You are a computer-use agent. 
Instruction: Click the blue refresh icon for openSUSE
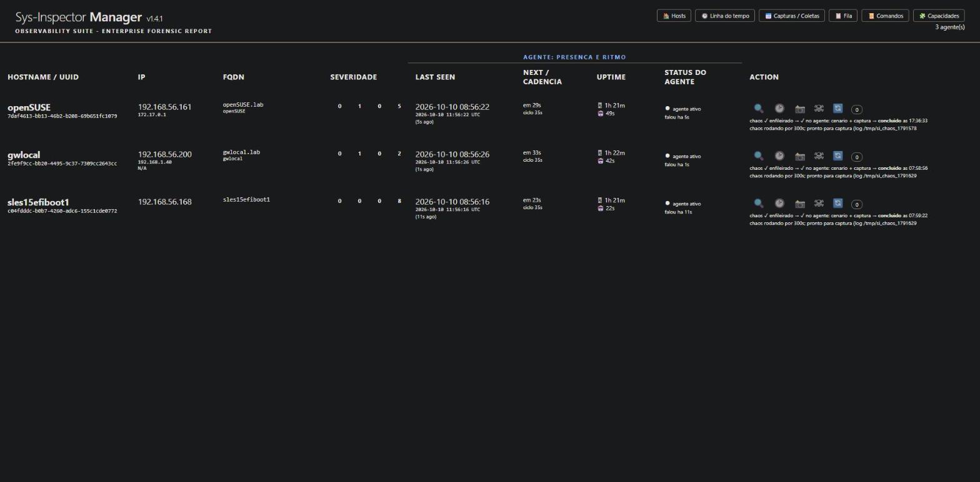pyautogui.click(x=838, y=109)
